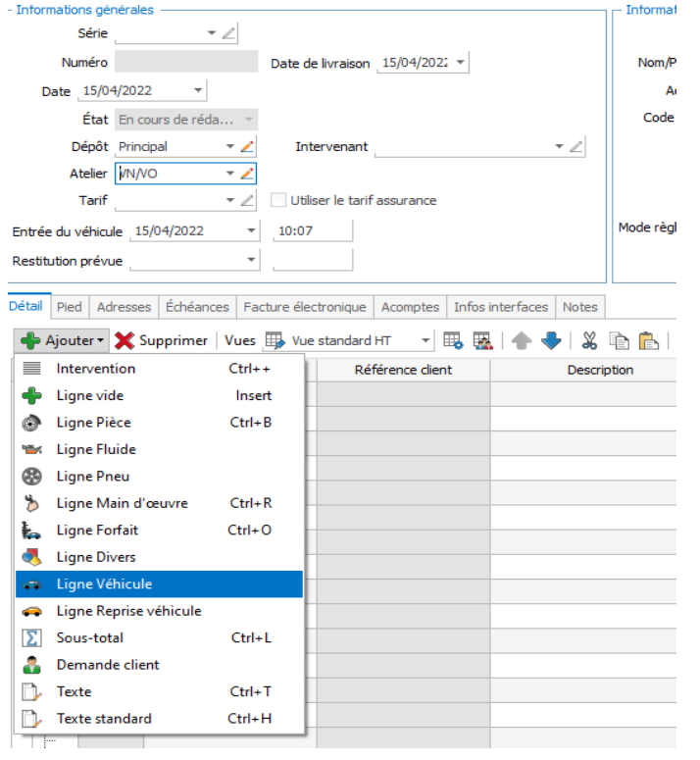The image size is (700, 760).
Task: Open the Ajouter dropdown button
Action: pyautogui.click(x=62, y=340)
